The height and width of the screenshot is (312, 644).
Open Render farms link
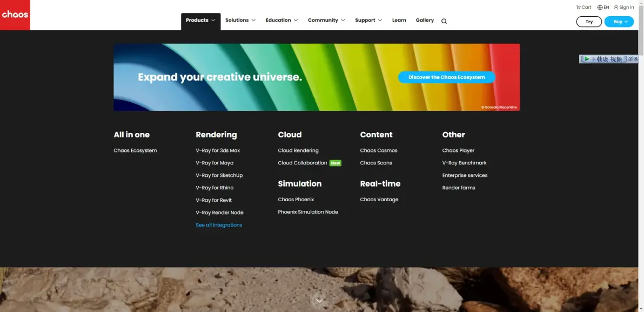tap(459, 188)
